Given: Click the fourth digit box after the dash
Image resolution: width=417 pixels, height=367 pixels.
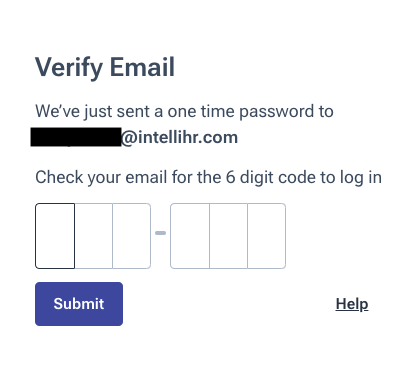Looking at the screenshot, I should coord(190,236).
